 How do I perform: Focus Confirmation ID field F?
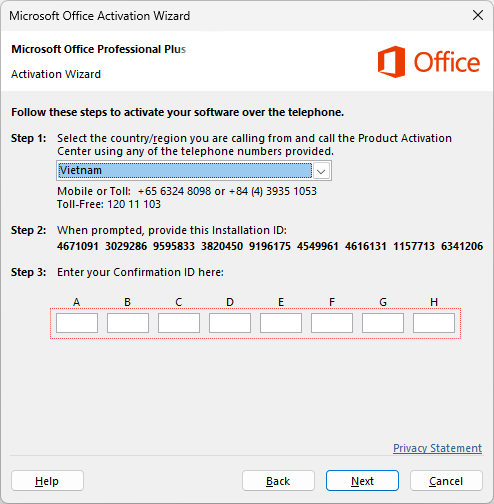coord(332,323)
